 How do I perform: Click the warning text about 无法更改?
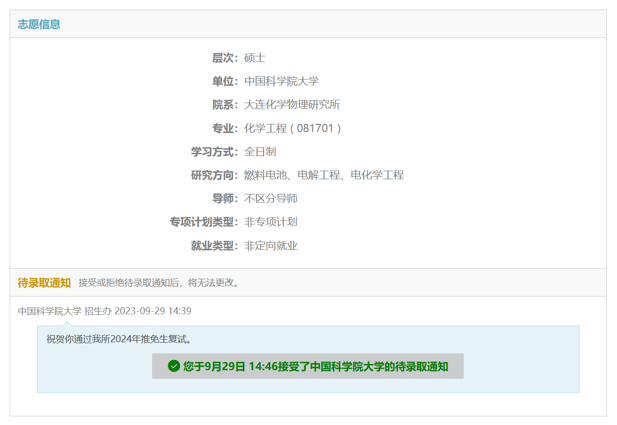pyautogui.click(x=159, y=283)
